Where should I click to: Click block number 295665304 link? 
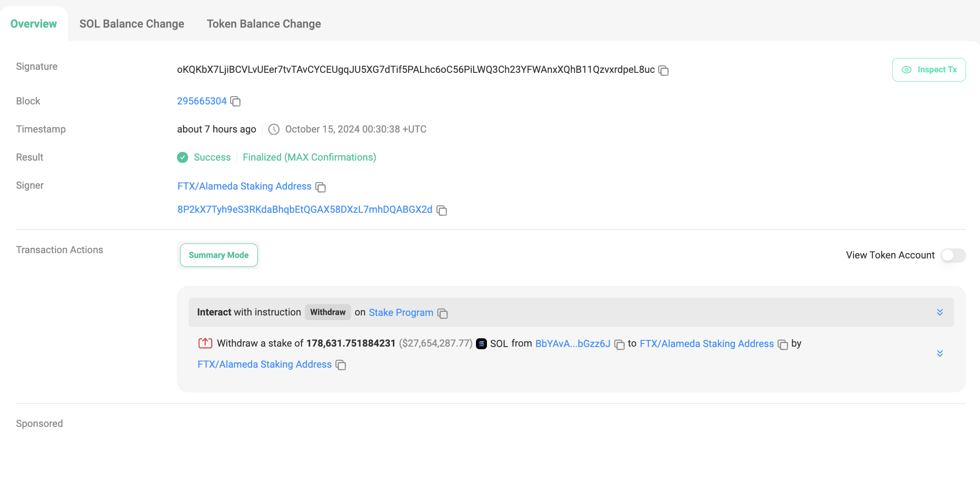[x=202, y=101]
